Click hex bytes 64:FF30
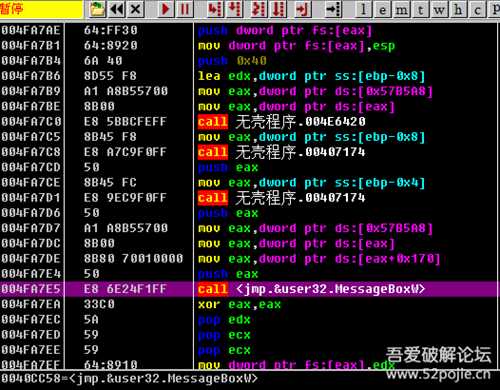500x390 pixels. [x=110, y=30]
